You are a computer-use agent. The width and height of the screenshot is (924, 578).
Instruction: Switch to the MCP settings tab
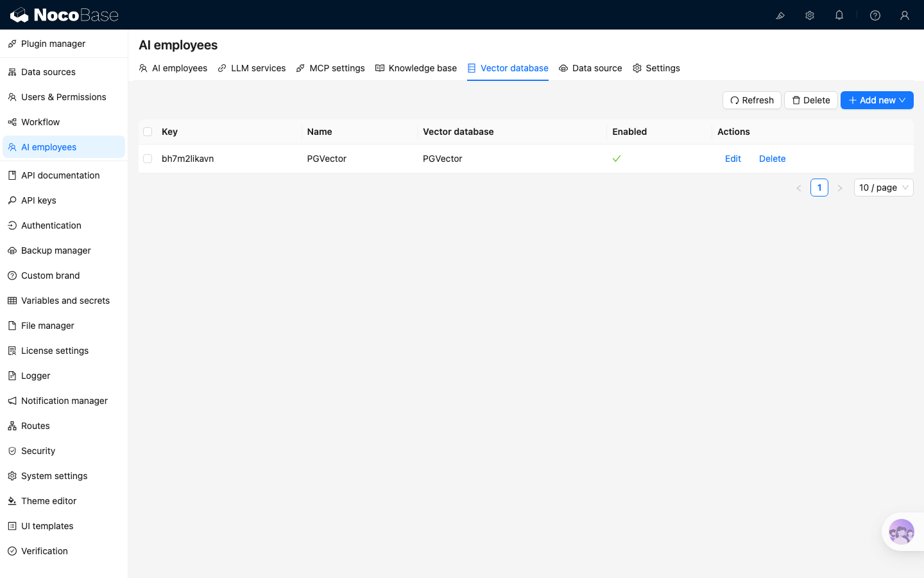pos(330,68)
